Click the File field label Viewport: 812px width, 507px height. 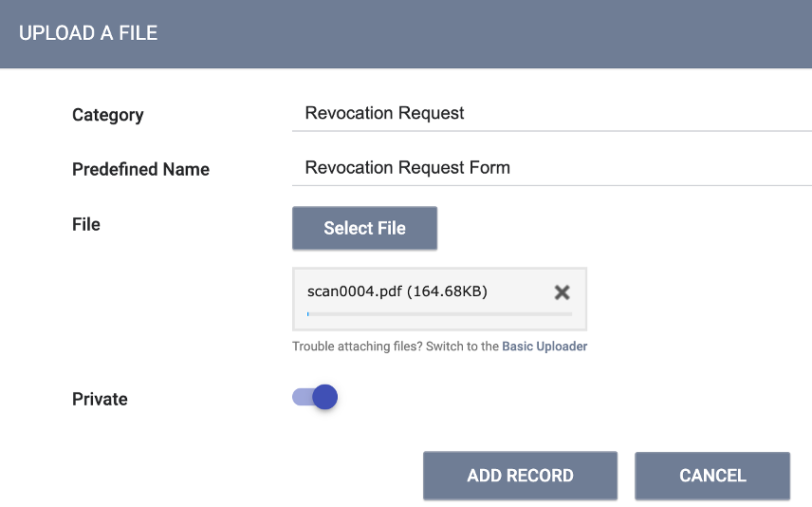(x=85, y=224)
